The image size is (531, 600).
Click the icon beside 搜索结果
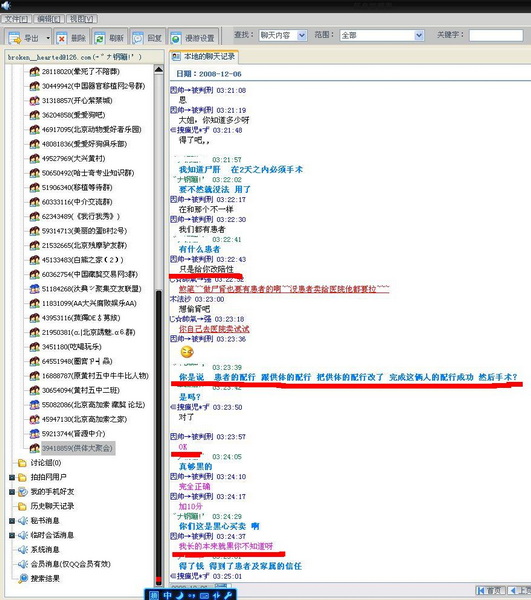23,578
